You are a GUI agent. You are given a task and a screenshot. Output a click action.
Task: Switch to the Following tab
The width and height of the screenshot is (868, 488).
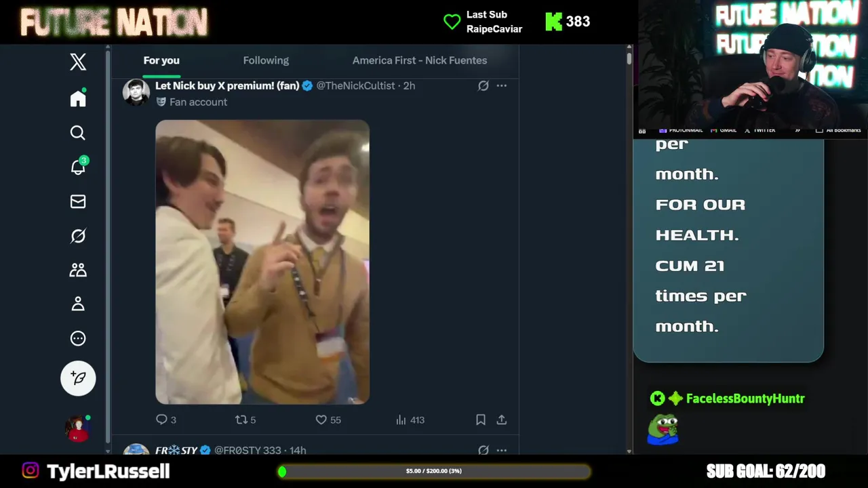266,60
